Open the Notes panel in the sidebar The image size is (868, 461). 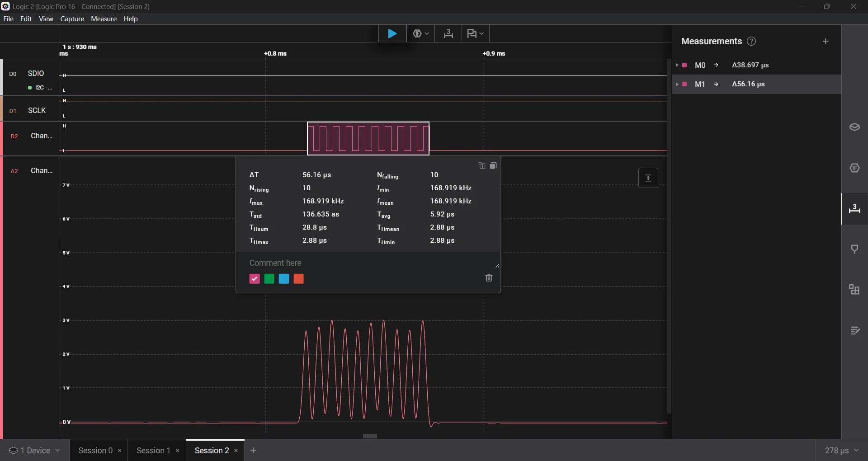[x=854, y=331]
